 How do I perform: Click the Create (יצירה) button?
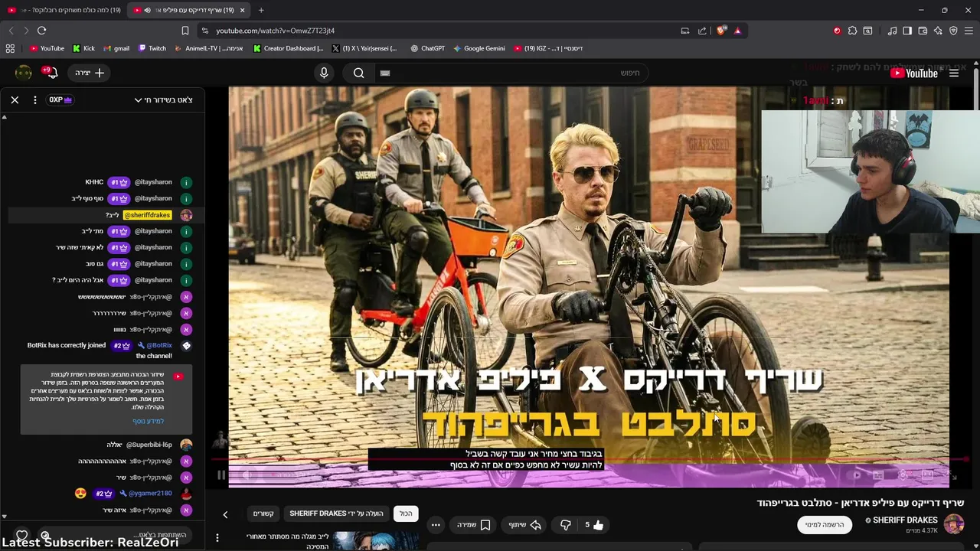tap(90, 73)
